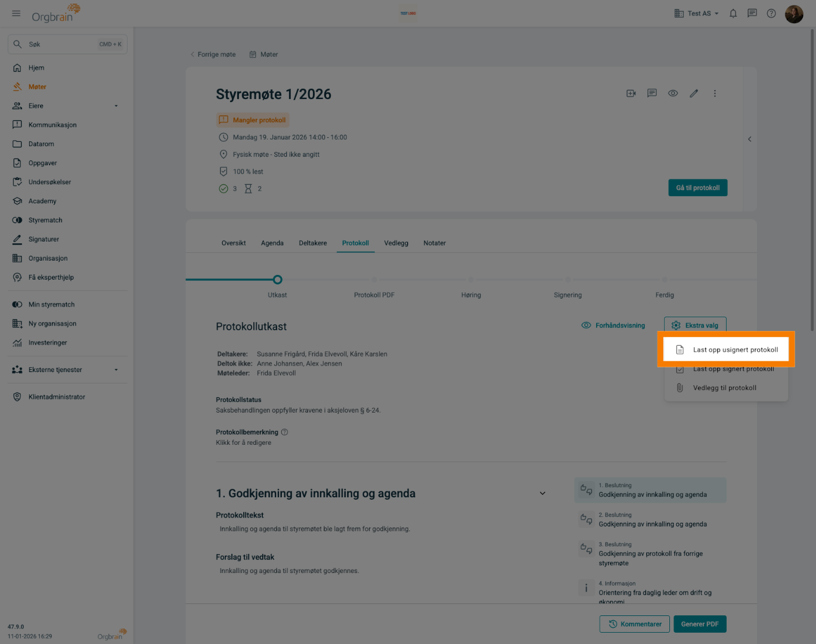The height and width of the screenshot is (644, 816).
Task: Click the Mangler protokoll status badge
Action: tap(253, 120)
